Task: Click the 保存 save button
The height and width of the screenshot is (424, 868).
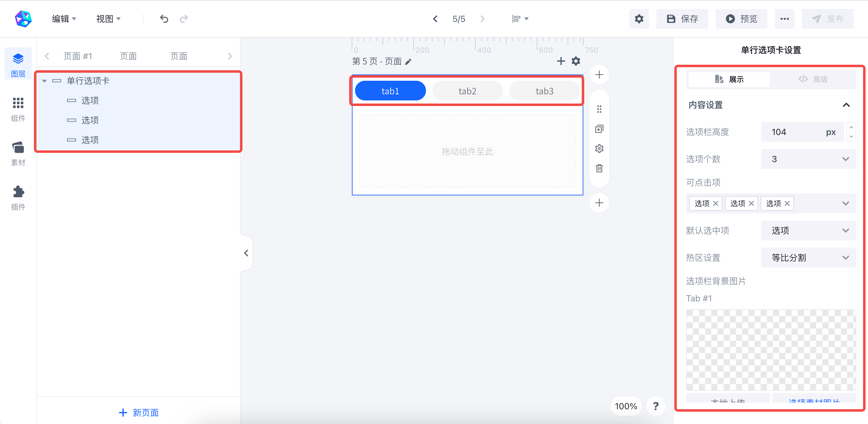Action: [682, 19]
